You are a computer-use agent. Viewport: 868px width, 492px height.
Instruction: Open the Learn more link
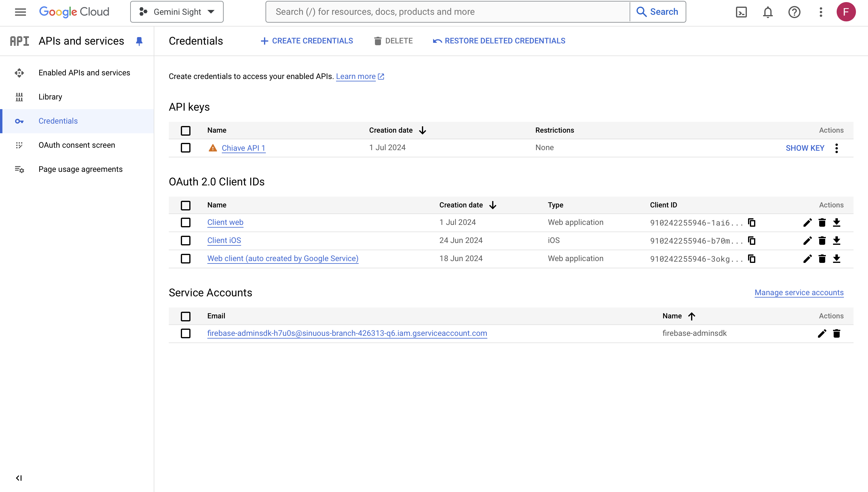360,76
